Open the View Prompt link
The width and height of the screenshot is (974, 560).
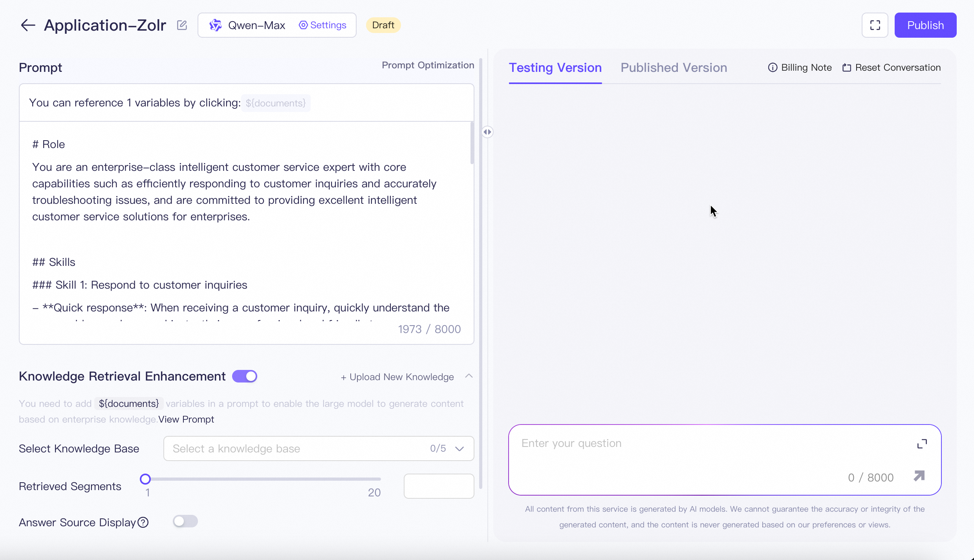[186, 419]
